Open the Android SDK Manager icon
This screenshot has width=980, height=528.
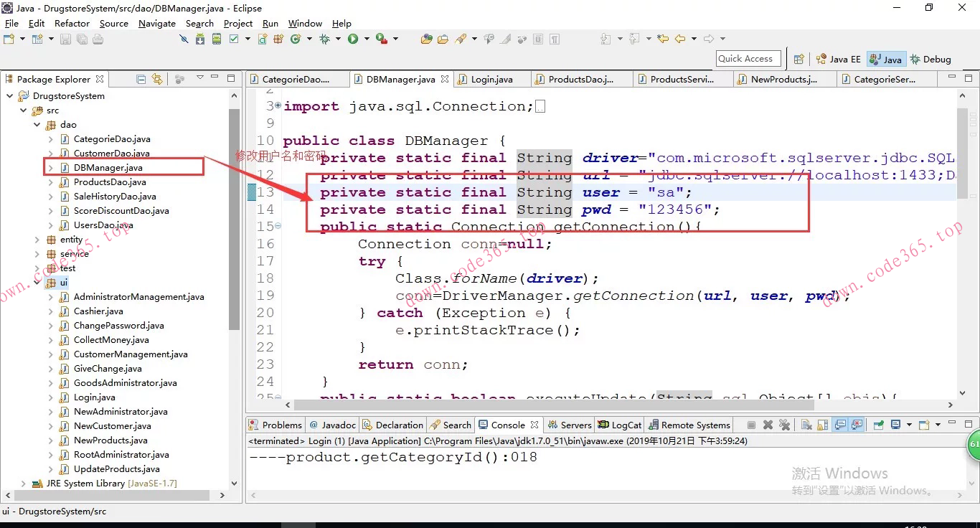point(200,39)
